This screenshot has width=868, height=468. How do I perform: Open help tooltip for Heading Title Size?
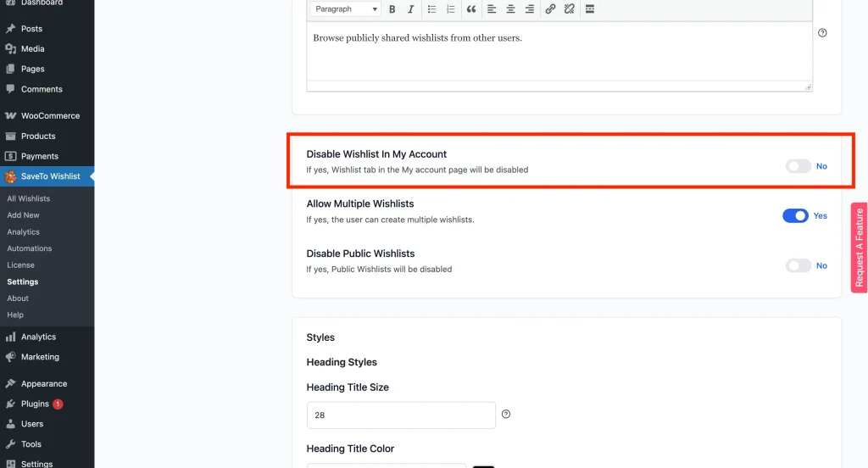[x=506, y=415]
